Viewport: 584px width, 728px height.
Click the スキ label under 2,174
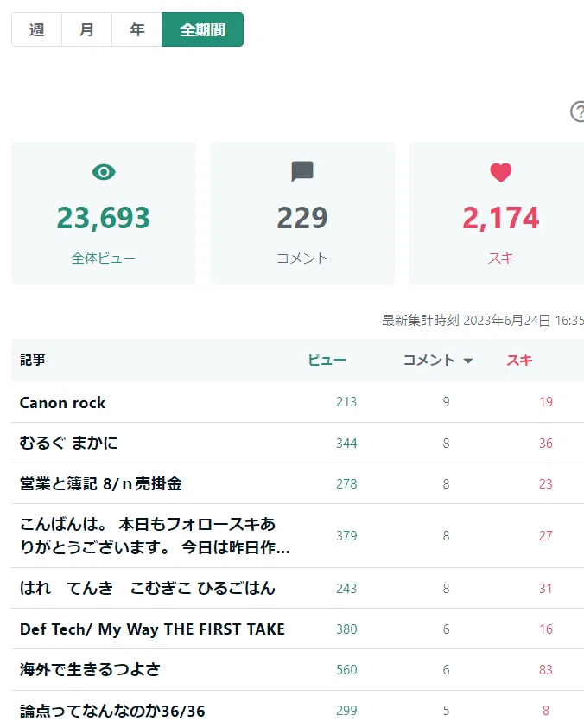[x=501, y=259]
